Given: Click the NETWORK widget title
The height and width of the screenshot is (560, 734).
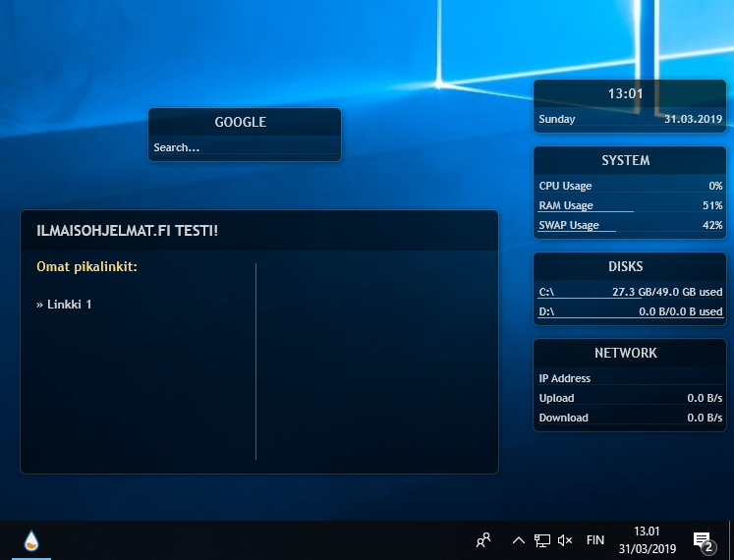Looking at the screenshot, I should click(x=625, y=353).
